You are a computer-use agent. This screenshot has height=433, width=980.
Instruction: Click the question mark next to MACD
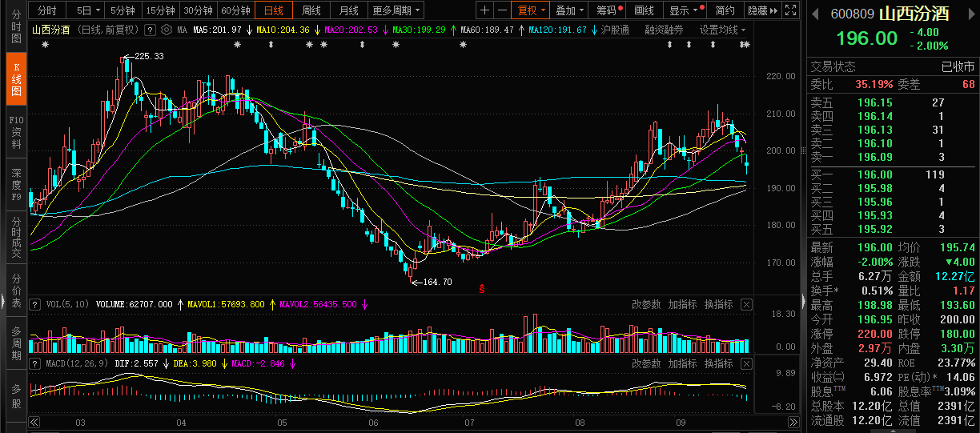34,363
